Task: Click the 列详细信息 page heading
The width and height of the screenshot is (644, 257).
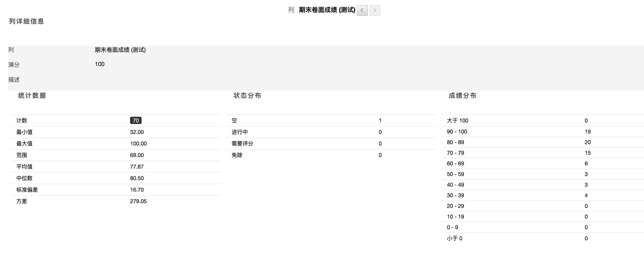Action: click(x=26, y=21)
